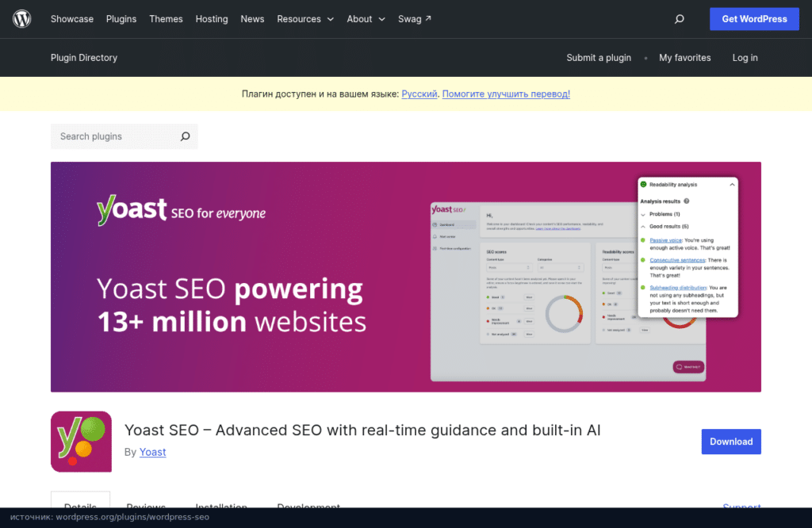Expand the Resources dropdown menu
812x528 pixels.
coord(305,19)
